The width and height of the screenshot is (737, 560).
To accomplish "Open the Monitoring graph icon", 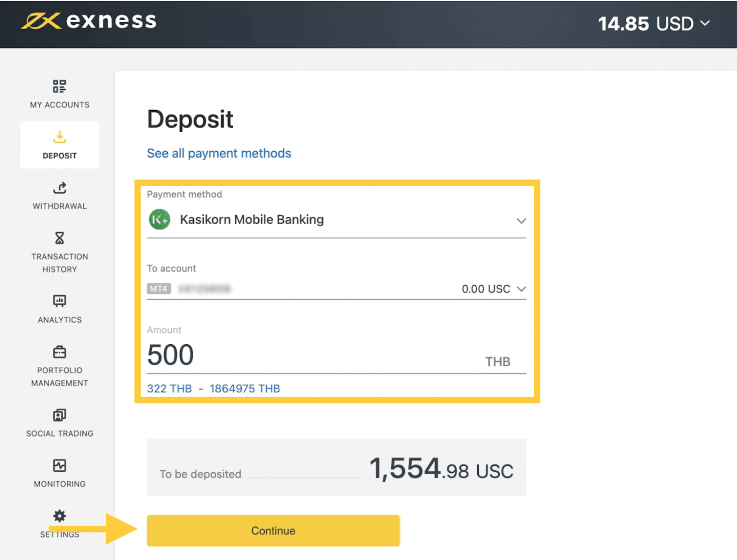I will 59,465.
